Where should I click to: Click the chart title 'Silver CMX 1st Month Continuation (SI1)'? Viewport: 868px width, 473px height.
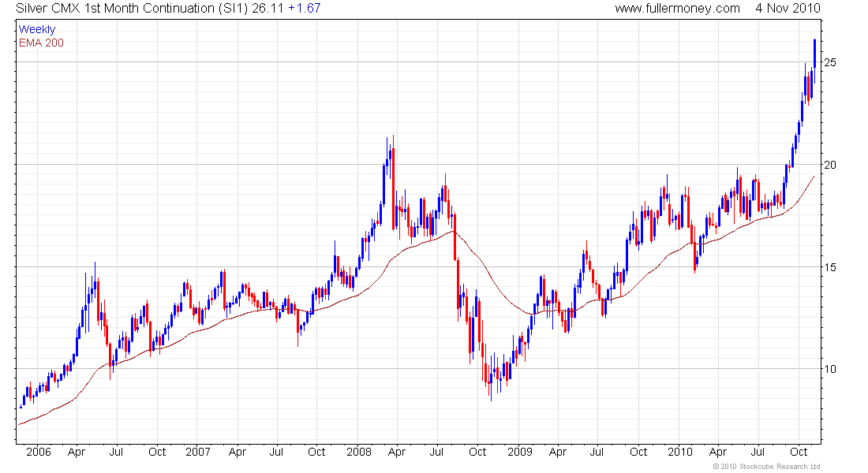133,9
